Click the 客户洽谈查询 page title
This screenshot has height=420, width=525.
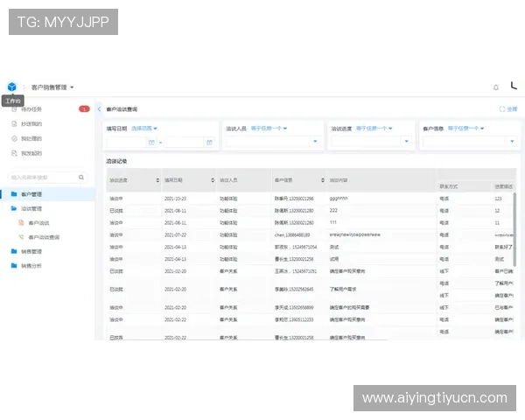pyautogui.click(x=122, y=109)
